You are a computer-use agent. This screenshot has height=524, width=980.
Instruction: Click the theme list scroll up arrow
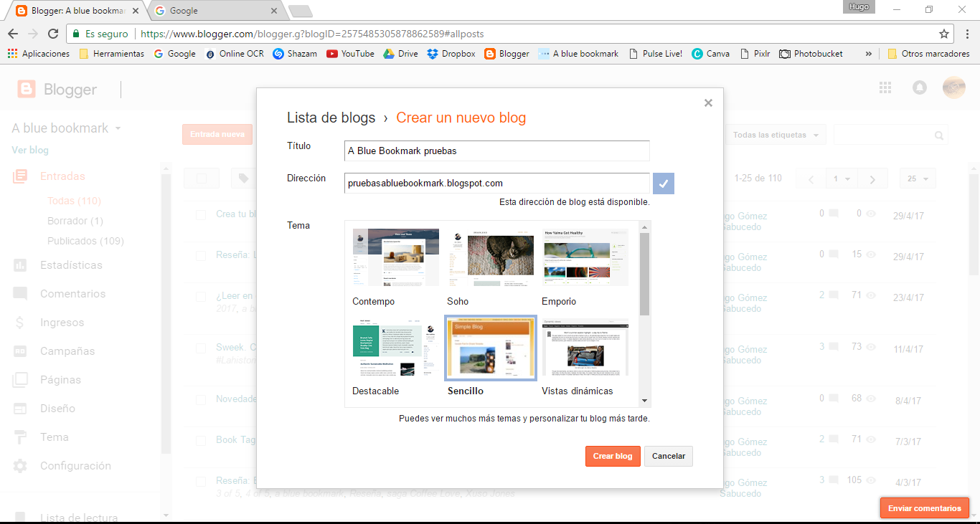pyautogui.click(x=644, y=227)
